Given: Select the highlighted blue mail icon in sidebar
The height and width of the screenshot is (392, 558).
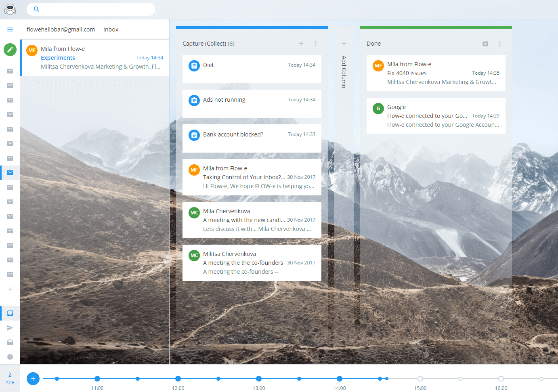Looking at the screenshot, I should pyautogui.click(x=10, y=173).
